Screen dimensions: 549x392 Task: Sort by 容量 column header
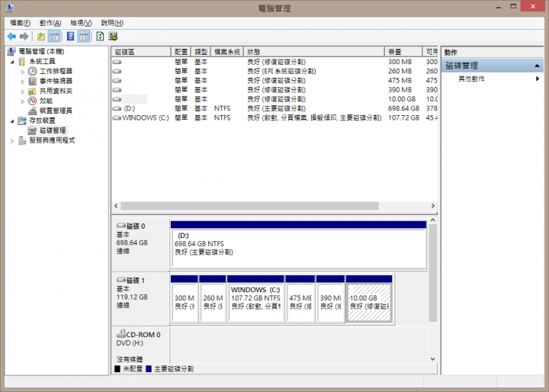click(x=403, y=52)
